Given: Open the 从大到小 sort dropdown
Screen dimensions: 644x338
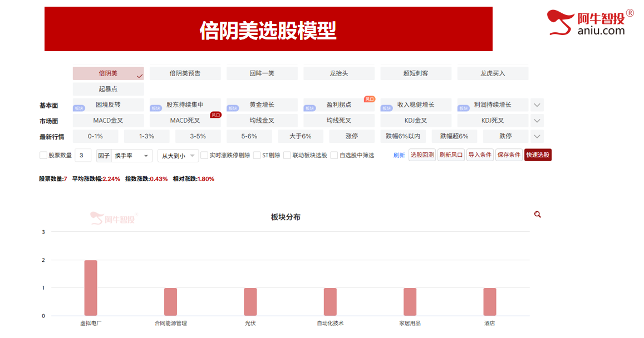Looking at the screenshot, I should pos(178,156).
